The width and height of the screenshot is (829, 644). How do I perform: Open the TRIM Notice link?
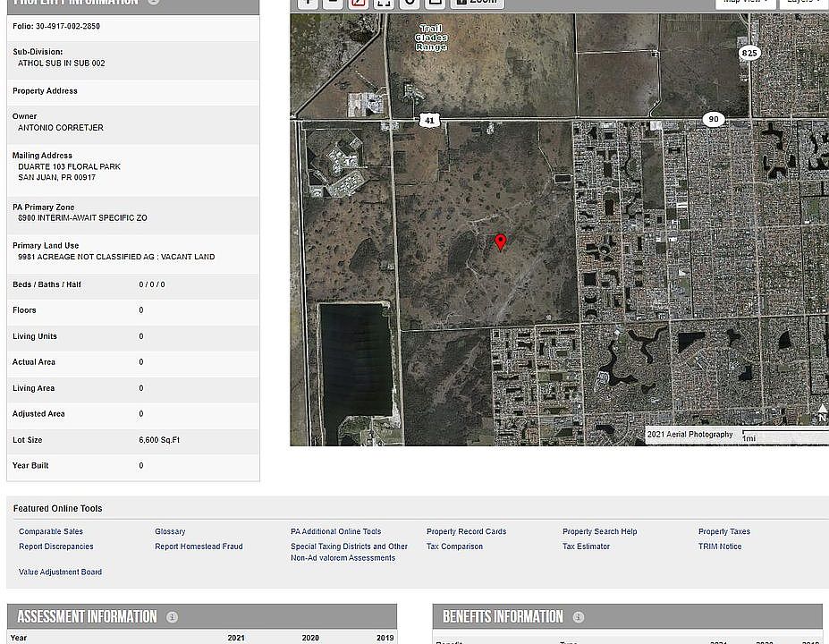[x=720, y=547]
